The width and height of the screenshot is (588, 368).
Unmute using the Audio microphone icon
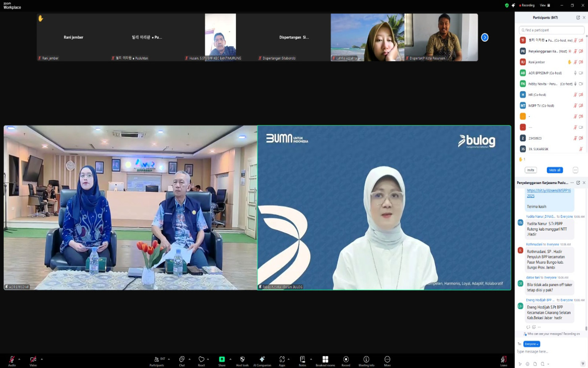tap(12, 359)
